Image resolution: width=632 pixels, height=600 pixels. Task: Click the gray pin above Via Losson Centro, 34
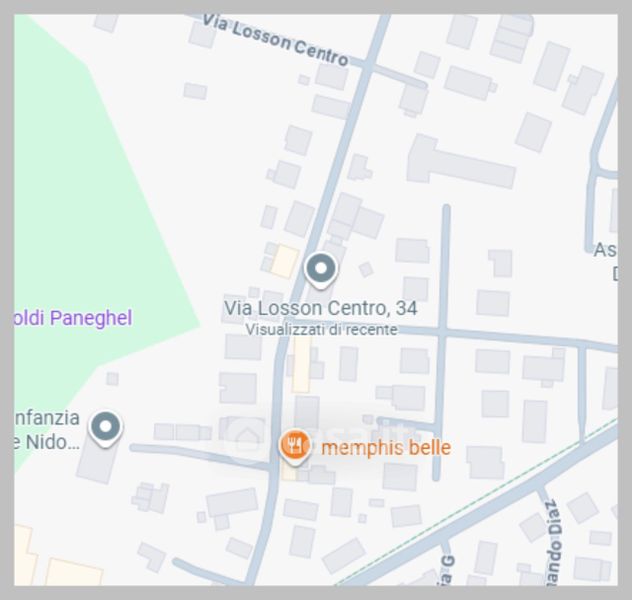tap(321, 270)
